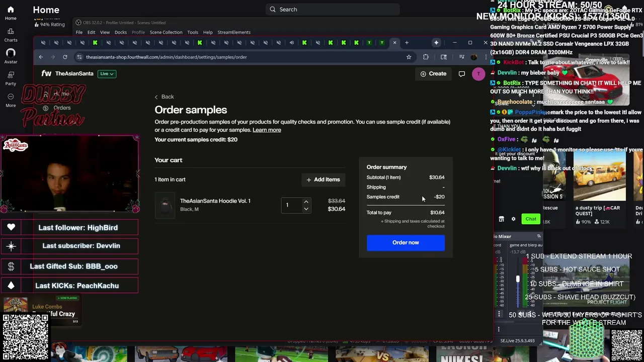644x362 pixels.
Task: Open Fourthwall chat messages icon
Action: [x=461, y=74]
